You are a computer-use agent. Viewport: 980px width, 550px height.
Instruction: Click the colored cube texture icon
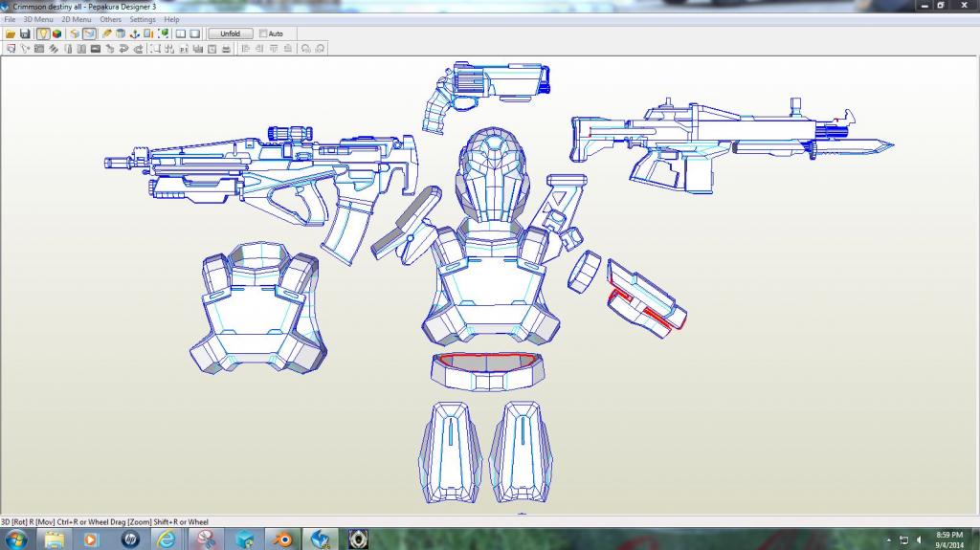pos(56,33)
